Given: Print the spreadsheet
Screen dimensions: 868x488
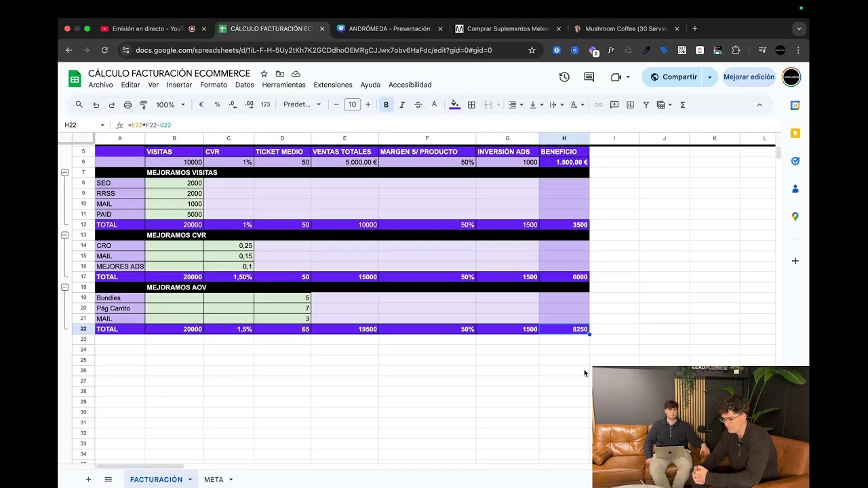Looking at the screenshot, I should pos(127,105).
